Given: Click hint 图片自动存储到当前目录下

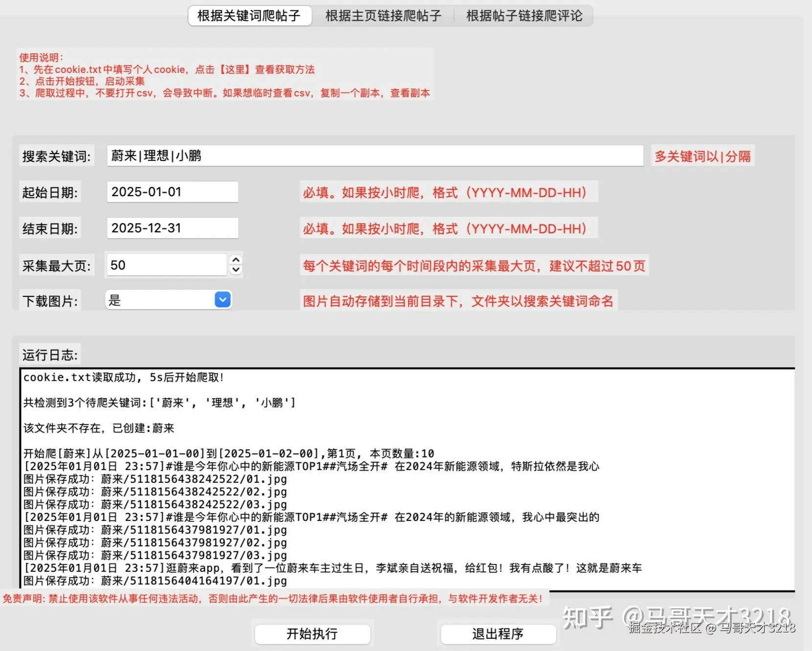Looking at the screenshot, I should pyautogui.click(x=457, y=301).
